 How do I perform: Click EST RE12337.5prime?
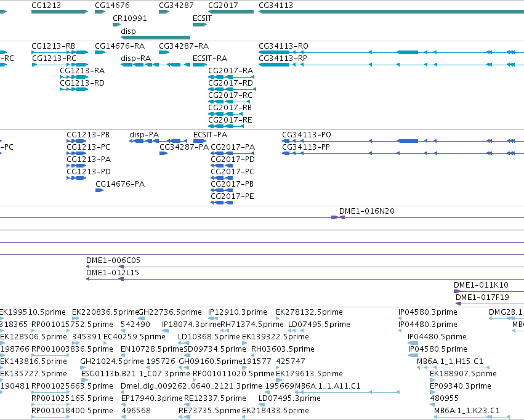pos(187,405)
